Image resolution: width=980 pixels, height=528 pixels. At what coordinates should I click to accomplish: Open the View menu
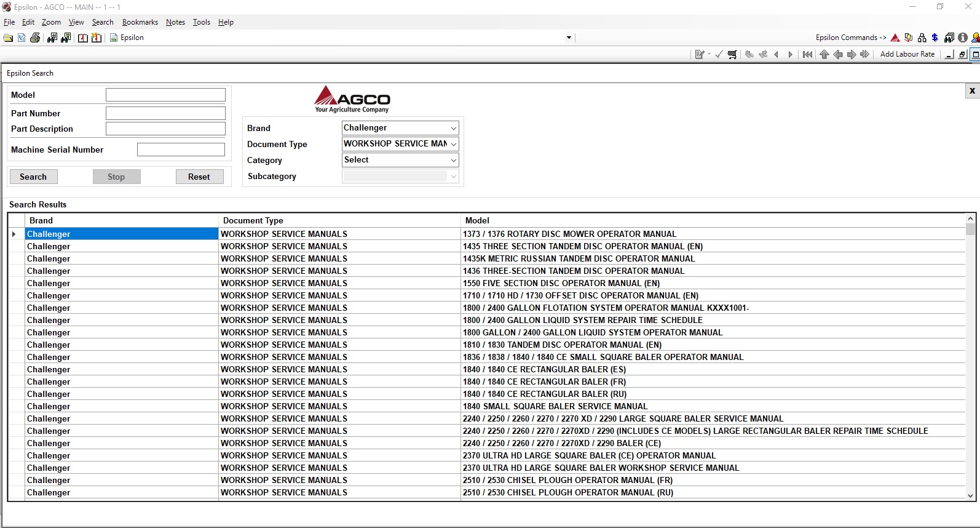(x=76, y=22)
